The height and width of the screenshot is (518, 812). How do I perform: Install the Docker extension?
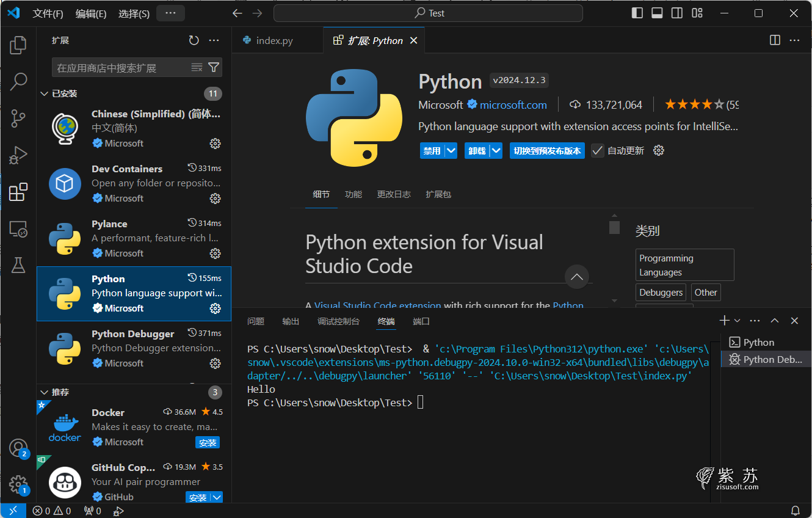click(x=208, y=442)
